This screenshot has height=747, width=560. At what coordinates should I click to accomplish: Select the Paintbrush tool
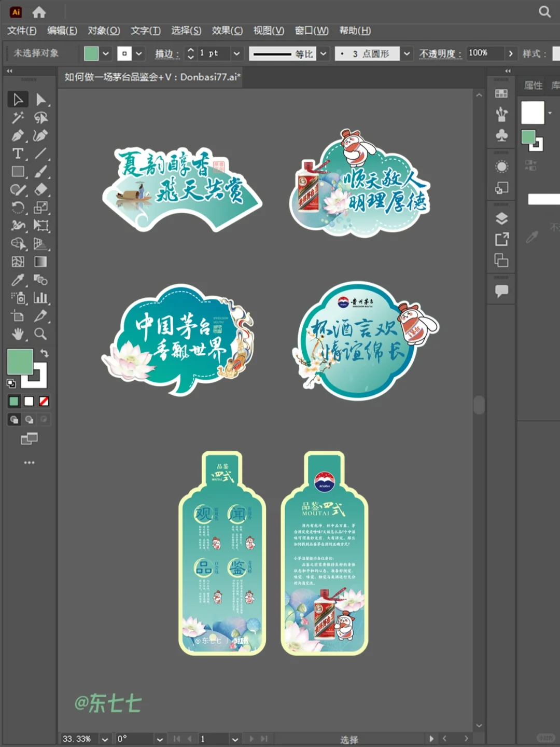[x=41, y=172]
